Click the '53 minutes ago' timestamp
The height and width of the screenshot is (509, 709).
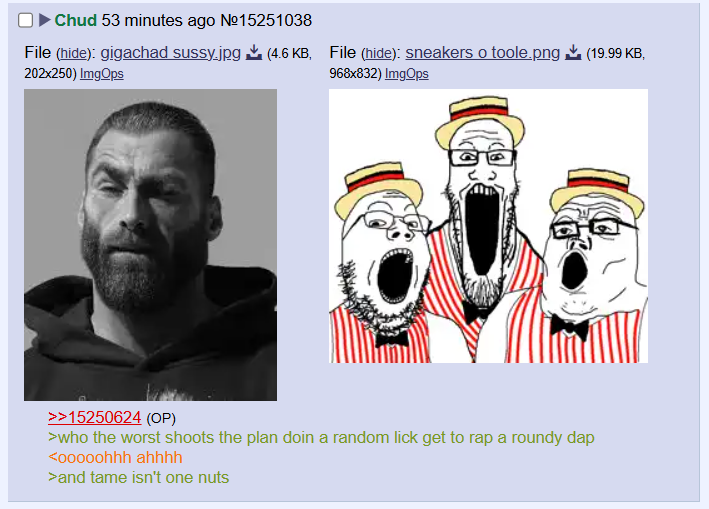pos(158,20)
